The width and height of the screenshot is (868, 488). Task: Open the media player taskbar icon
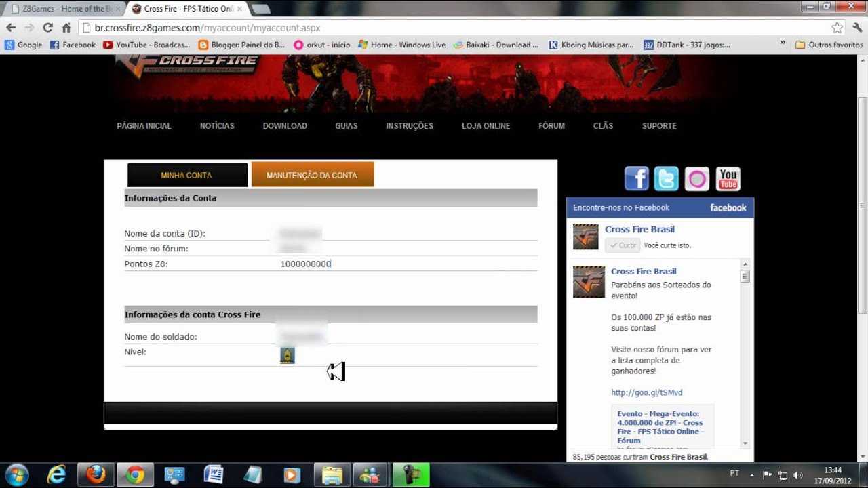292,474
